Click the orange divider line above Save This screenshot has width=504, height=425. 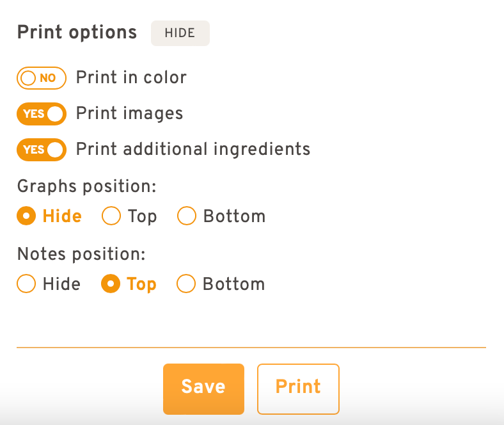click(x=251, y=348)
